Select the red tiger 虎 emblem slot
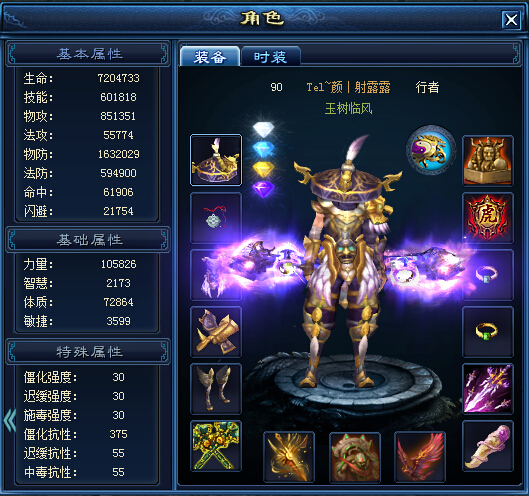529x496 pixels. pos(488,218)
